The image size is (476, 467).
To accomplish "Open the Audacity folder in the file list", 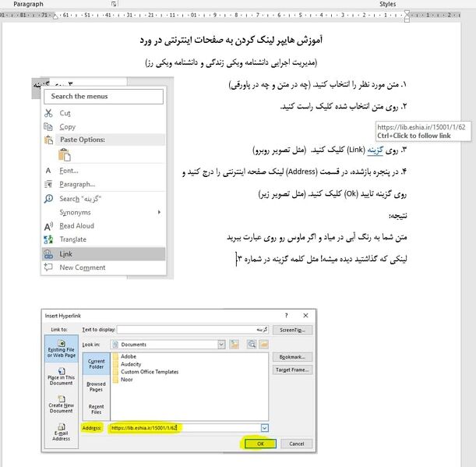I will tap(127, 364).
